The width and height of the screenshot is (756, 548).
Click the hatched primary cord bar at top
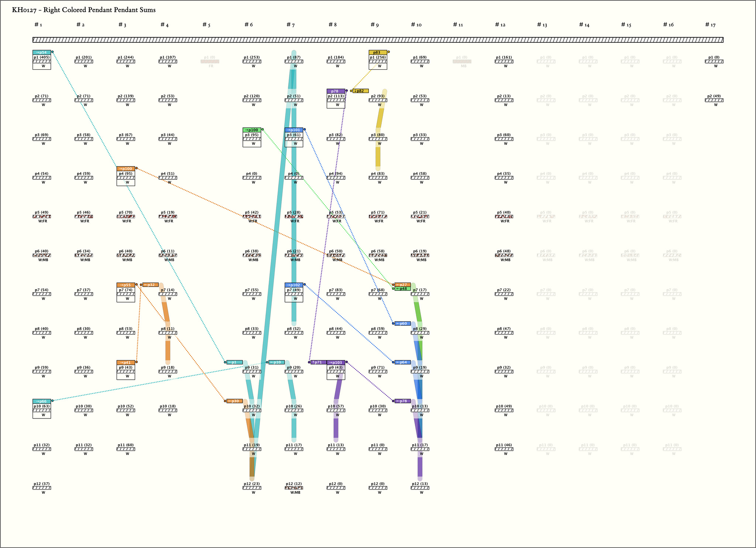pos(378,40)
